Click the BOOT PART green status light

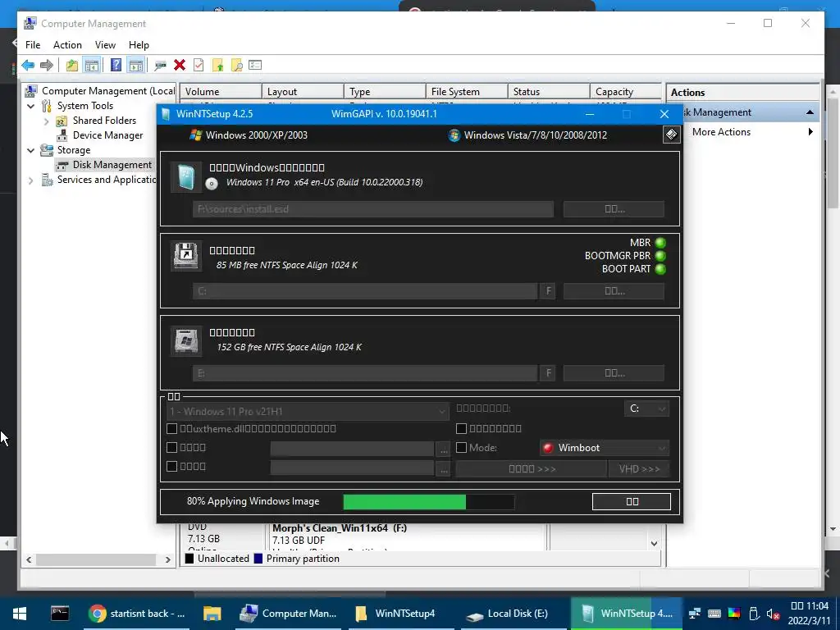pyautogui.click(x=660, y=269)
